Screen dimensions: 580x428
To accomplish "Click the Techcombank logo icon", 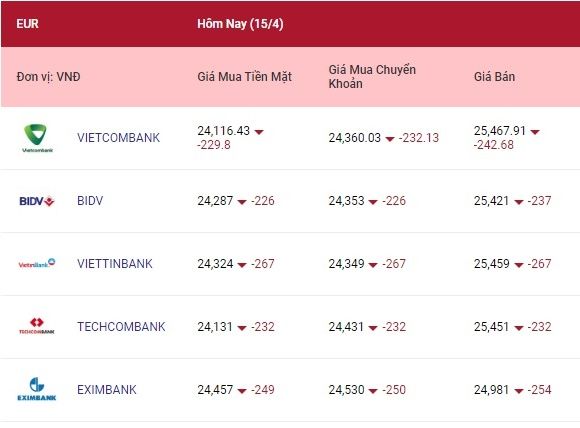I will coord(37,326).
